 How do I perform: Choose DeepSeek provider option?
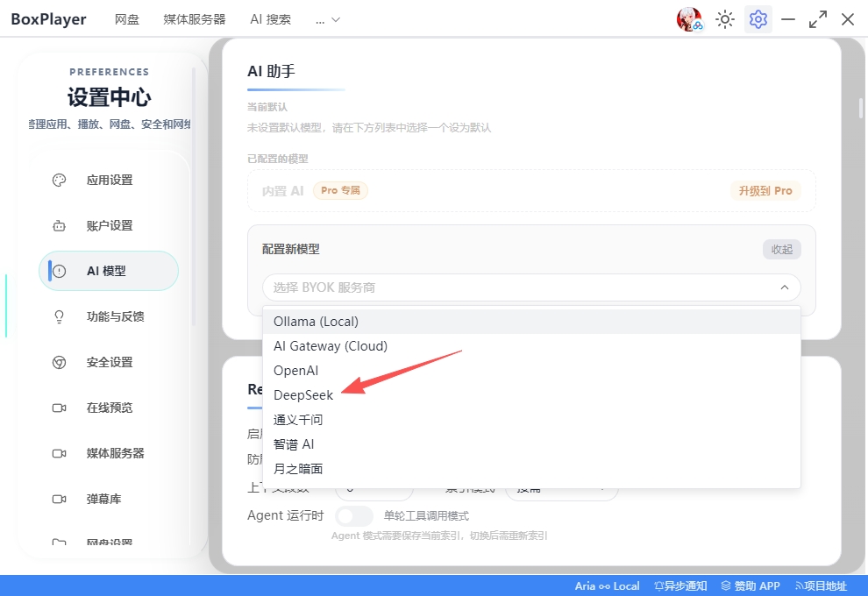531,395
